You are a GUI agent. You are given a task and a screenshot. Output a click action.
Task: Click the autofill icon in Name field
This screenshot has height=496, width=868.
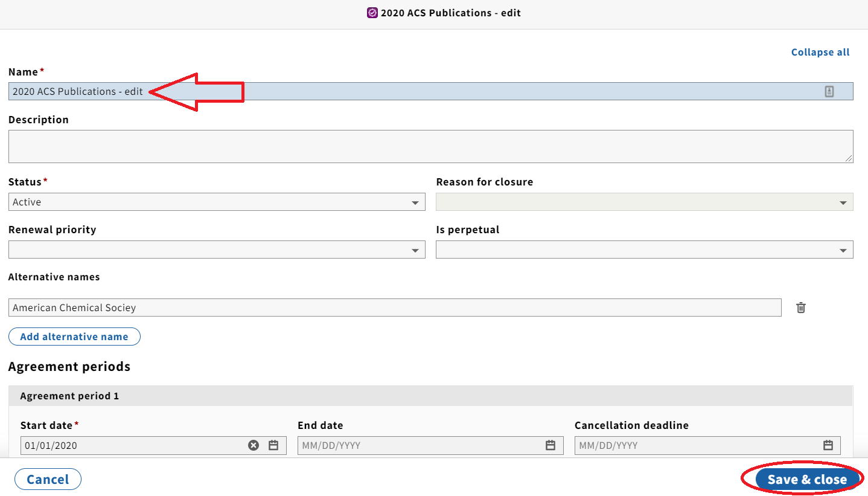(x=829, y=91)
